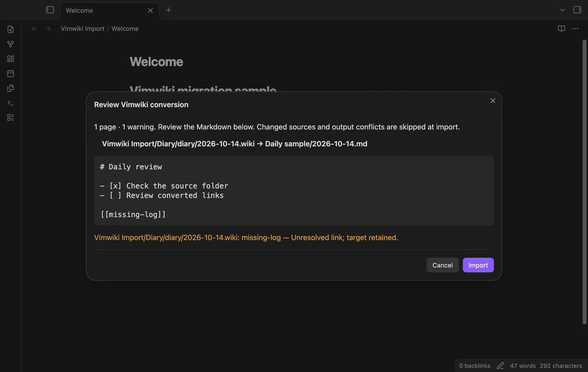Viewport: 588px width, 372px height.
Task: Click Welcome breadcrumb
Action: click(x=125, y=29)
